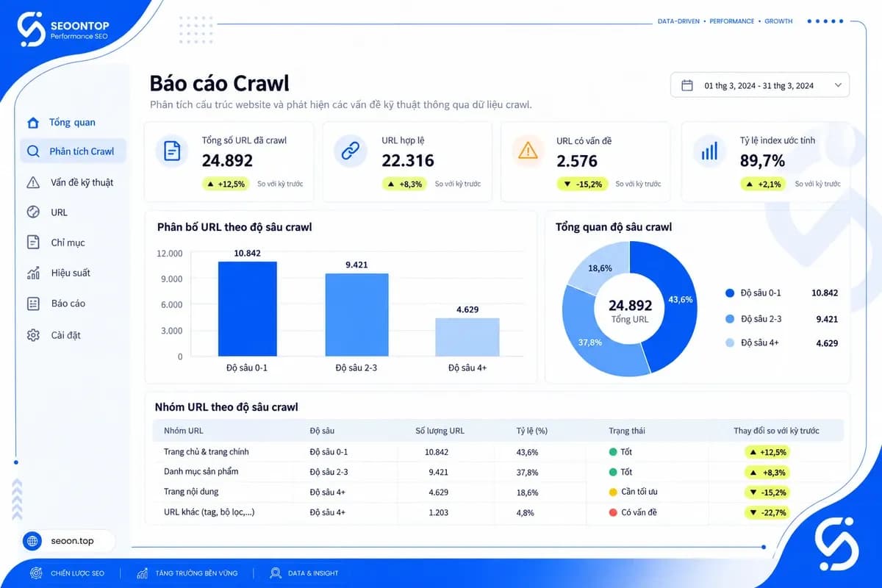The height and width of the screenshot is (588, 882).
Task: Click the warning icon of URL có vấn đề card
Action: pos(528,151)
